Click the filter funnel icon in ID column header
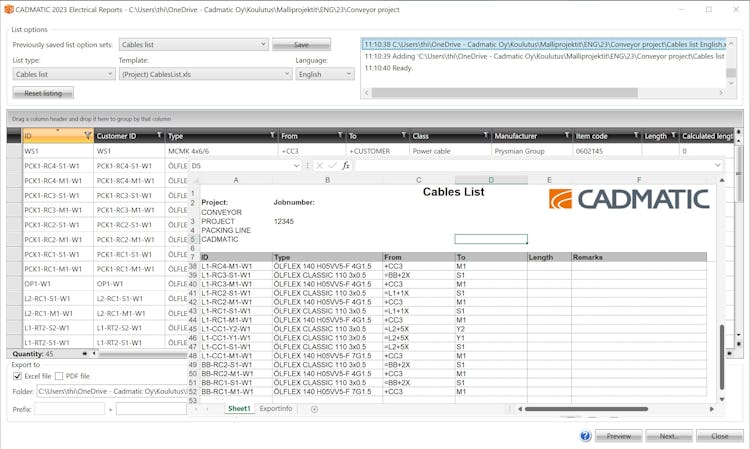Viewport: 750px width, 449px height. 88,136
